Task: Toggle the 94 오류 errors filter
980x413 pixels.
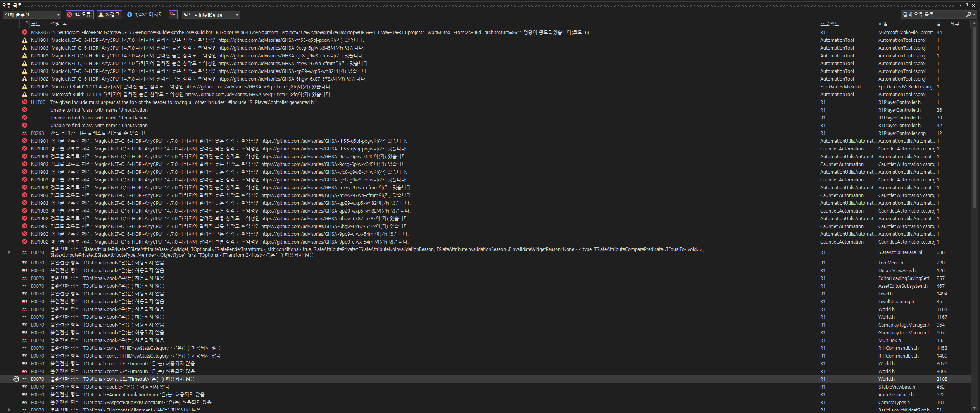Action: [x=79, y=15]
